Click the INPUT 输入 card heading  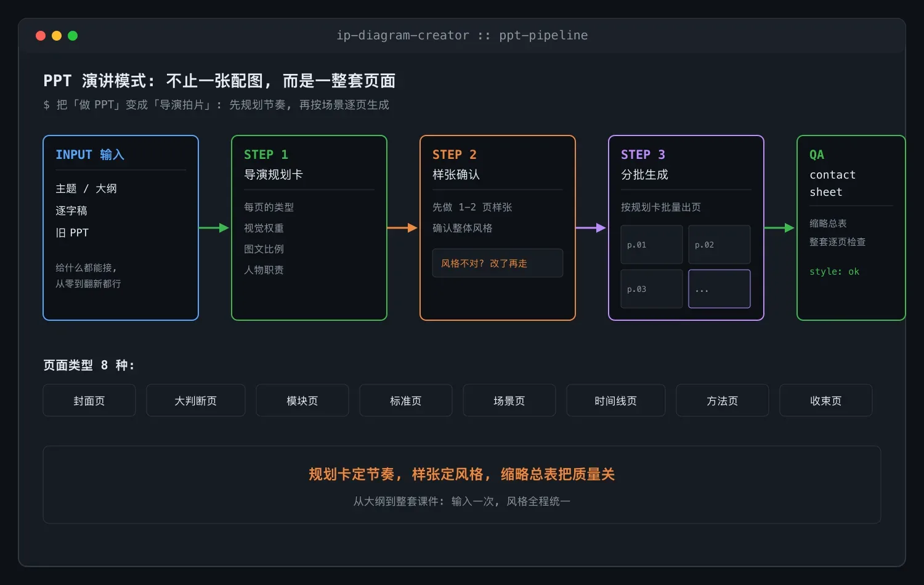click(90, 155)
